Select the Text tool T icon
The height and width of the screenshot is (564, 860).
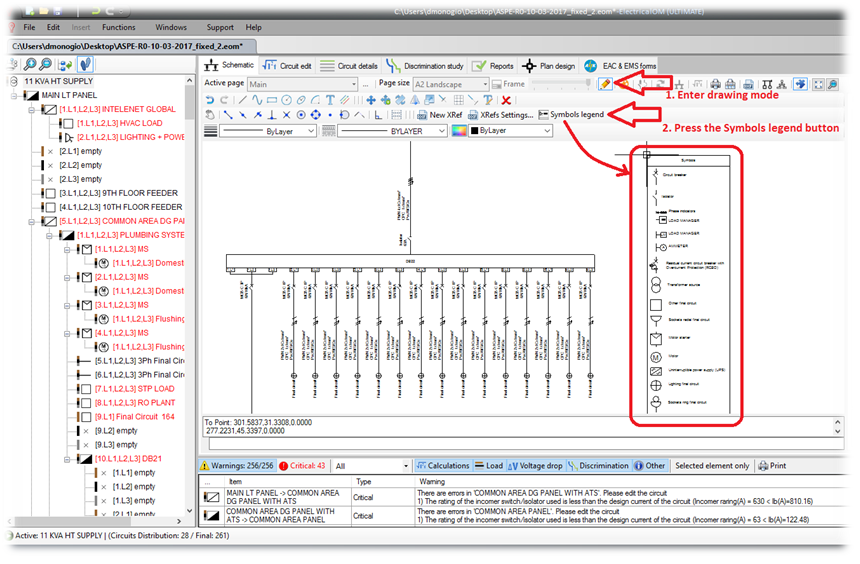point(330,100)
